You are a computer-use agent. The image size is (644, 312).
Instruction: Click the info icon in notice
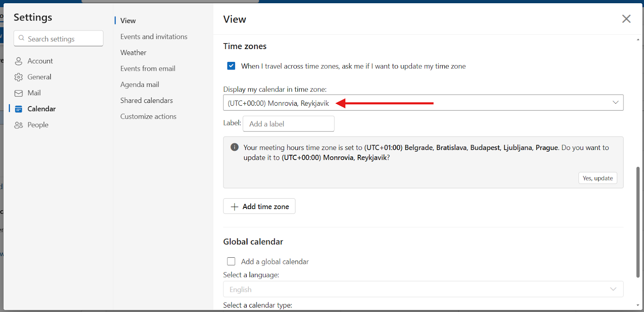point(234,147)
